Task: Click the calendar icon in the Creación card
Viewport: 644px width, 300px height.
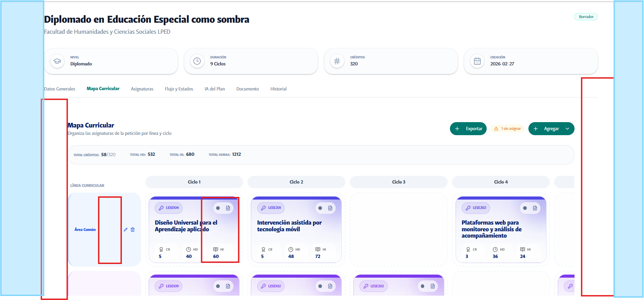Action: point(477,61)
